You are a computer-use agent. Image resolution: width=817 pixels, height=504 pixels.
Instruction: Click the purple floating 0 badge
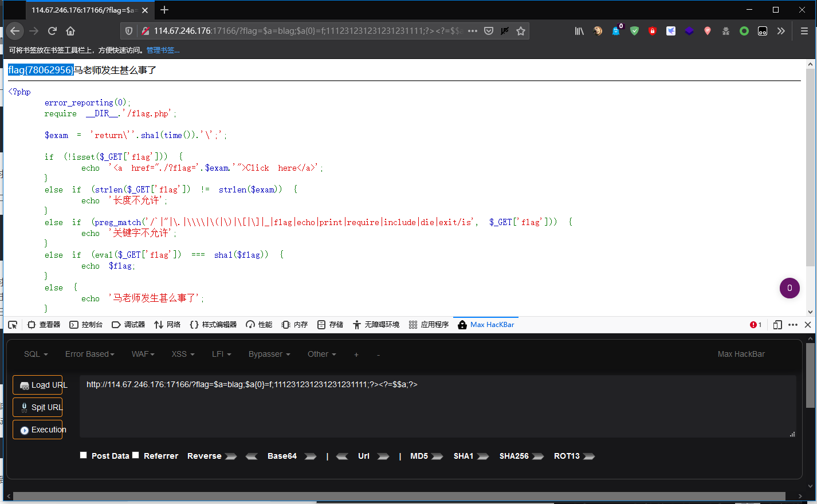click(x=789, y=288)
